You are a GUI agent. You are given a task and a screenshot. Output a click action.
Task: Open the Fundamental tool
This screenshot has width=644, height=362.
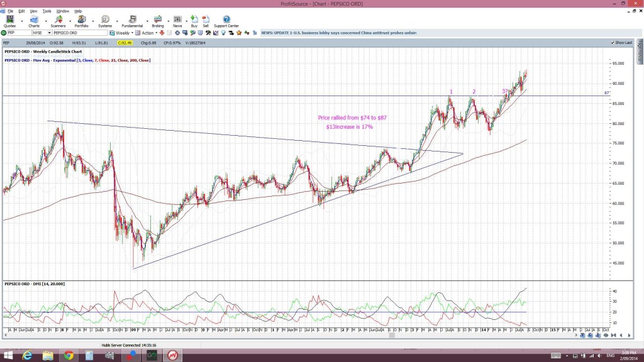tap(132, 21)
